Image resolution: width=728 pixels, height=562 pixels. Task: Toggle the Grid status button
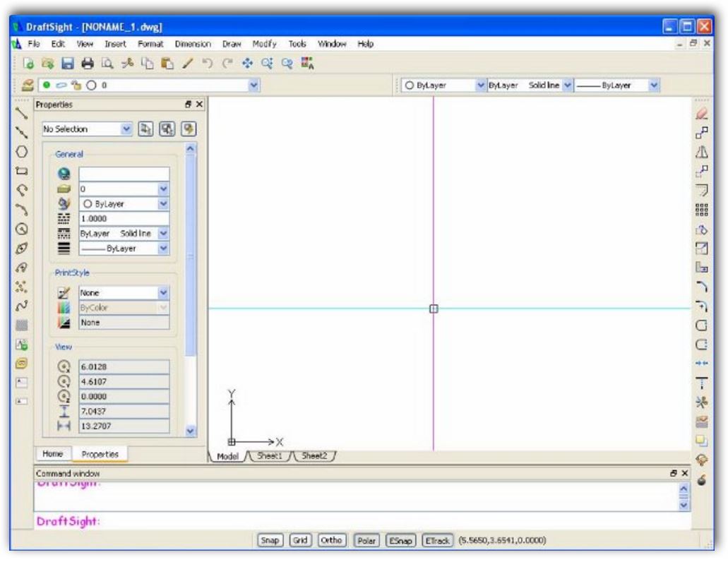[x=300, y=540]
